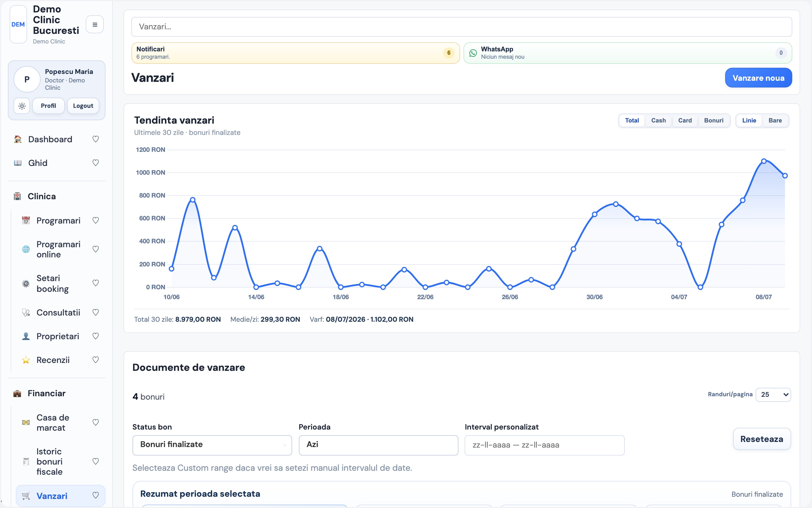Click the Istoric bonuri fiscale receipt icon
Viewport: 812px width, 508px height.
click(x=26, y=462)
